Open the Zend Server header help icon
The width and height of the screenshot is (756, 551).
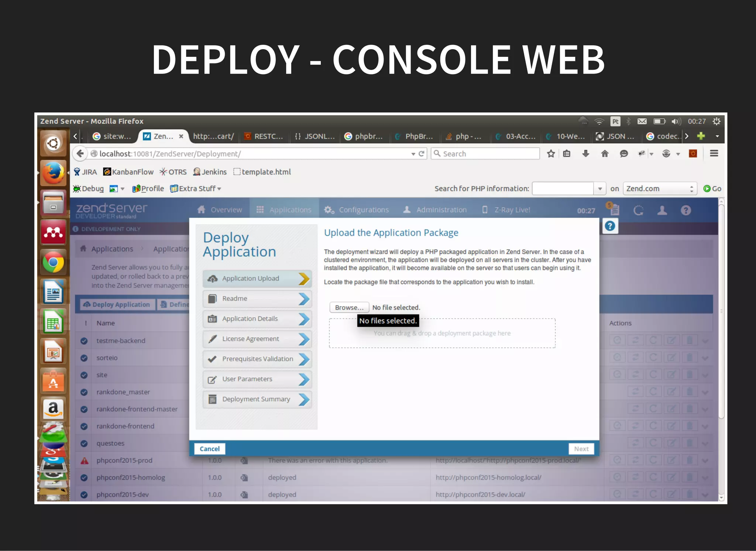click(x=686, y=211)
